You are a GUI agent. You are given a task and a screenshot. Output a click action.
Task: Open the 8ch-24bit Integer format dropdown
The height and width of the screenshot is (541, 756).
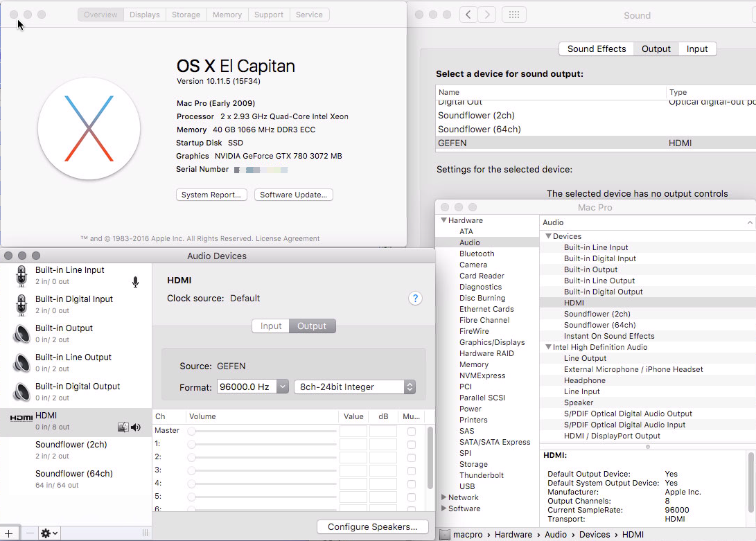[x=355, y=387]
